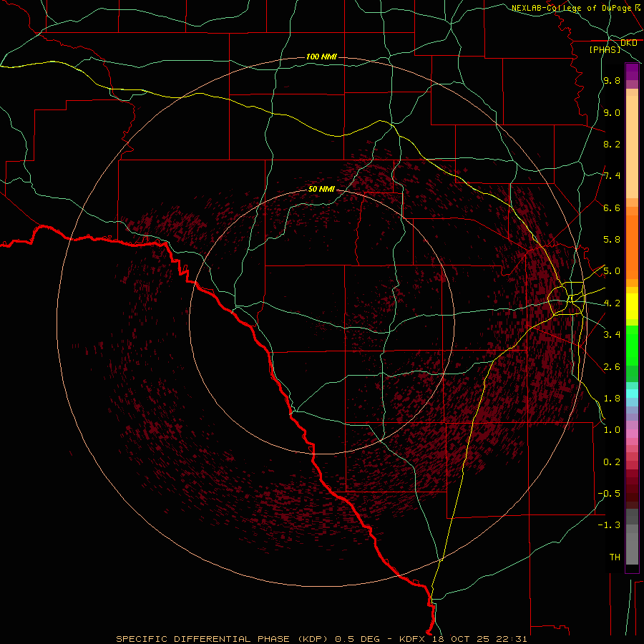Select the pink segment of the color bar
Viewport: 644px width, 644px height.
[x=632, y=434]
